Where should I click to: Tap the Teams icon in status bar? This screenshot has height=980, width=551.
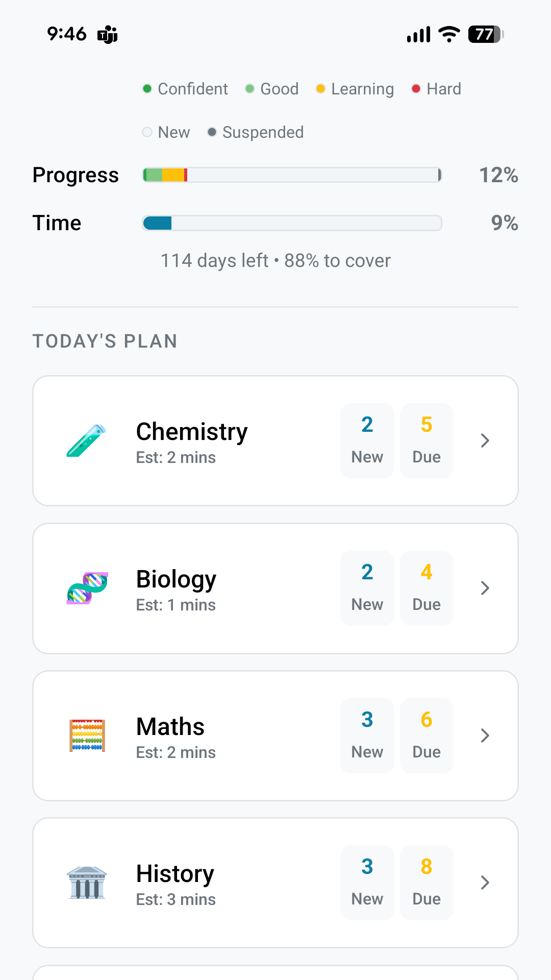click(x=108, y=35)
